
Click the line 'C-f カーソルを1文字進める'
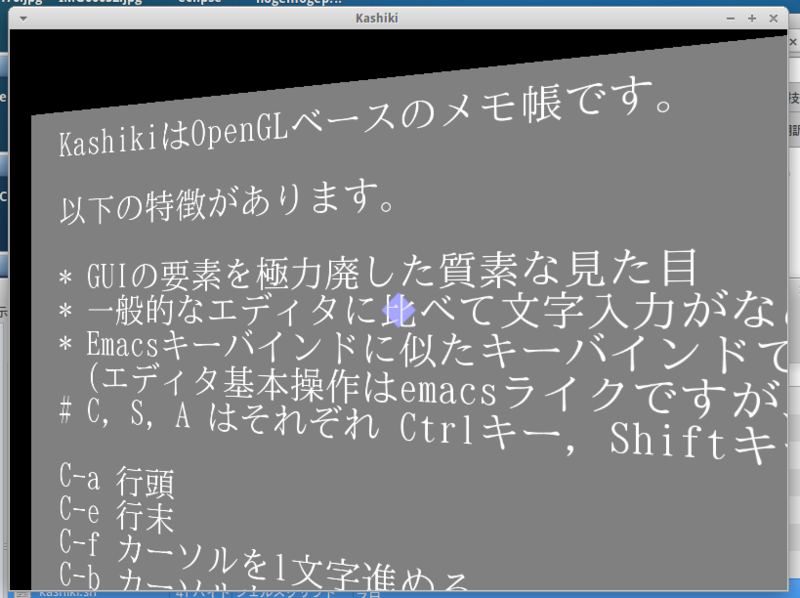[x=263, y=561]
